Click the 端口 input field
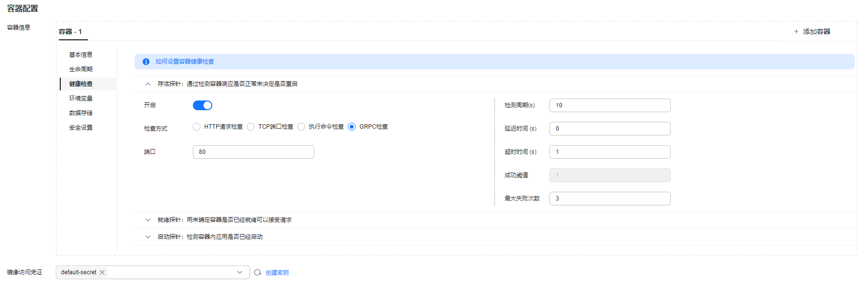The height and width of the screenshot is (284, 868). pyautogui.click(x=254, y=152)
